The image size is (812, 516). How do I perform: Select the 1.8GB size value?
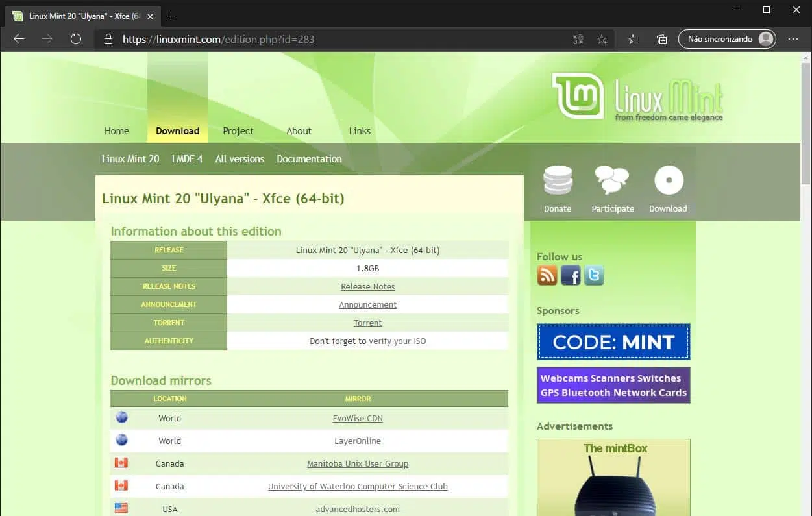pos(367,268)
